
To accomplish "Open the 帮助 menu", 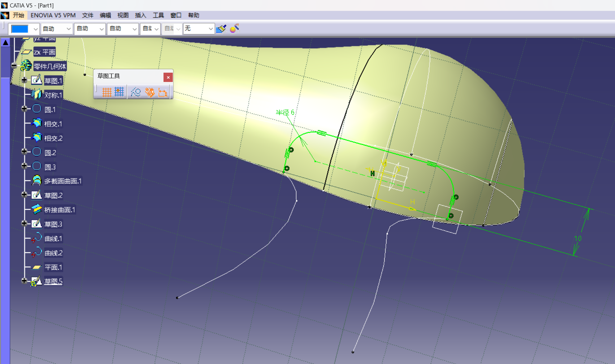I will pyautogui.click(x=194, y=15).
